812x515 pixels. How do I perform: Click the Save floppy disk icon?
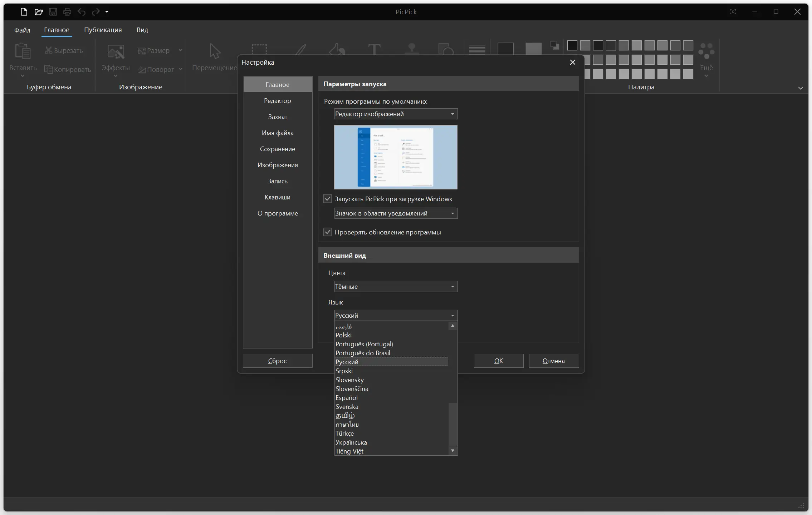(53, 12)
